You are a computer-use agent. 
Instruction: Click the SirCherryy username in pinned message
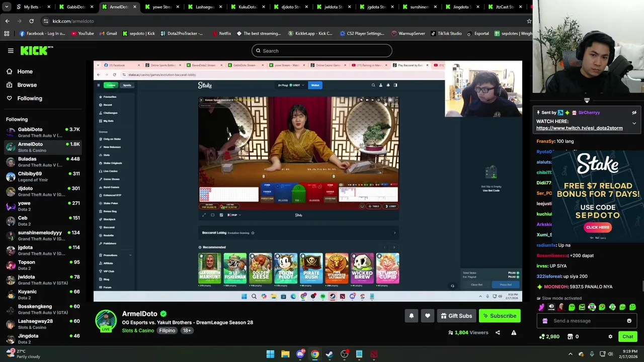(x=589, y=113)
